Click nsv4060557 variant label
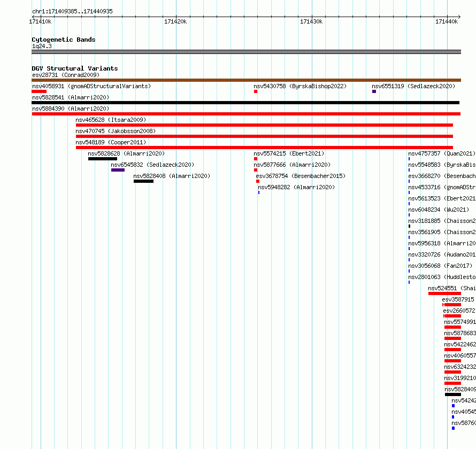The height and width of the screenshot is (449, 476). click(460, 355)
